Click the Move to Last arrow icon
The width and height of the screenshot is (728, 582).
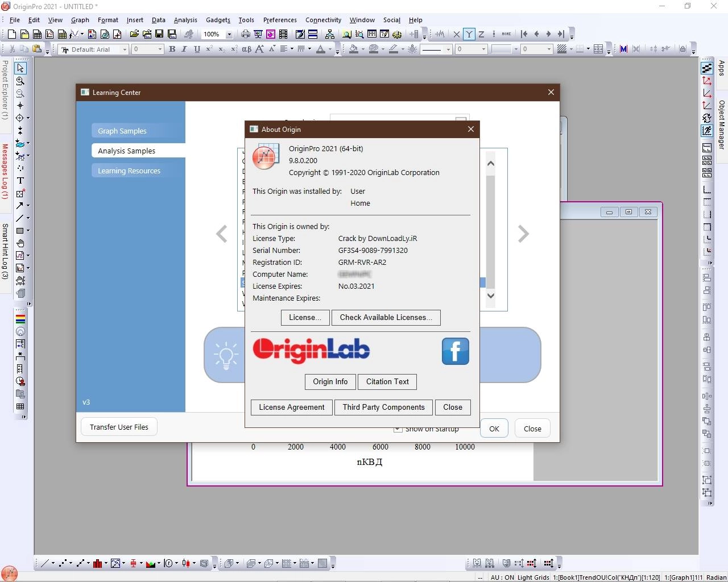[x=561, y=34]
